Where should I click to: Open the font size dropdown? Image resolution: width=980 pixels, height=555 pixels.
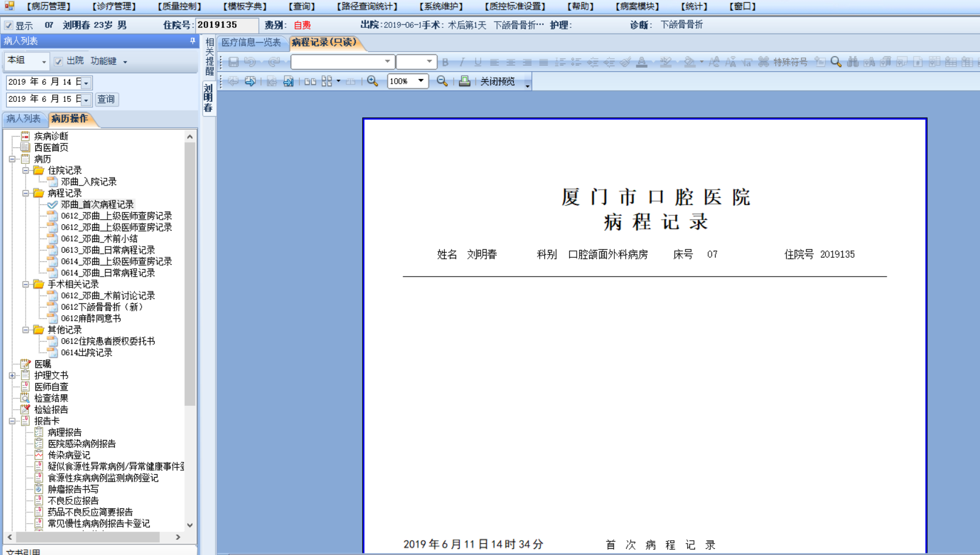429,62
